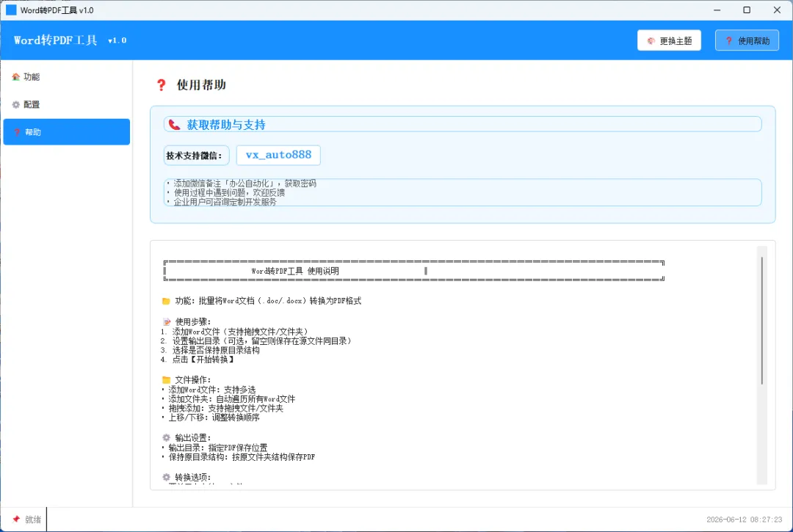Click the vx_auto888 WeChat ID field

click(x=278, y=155)
